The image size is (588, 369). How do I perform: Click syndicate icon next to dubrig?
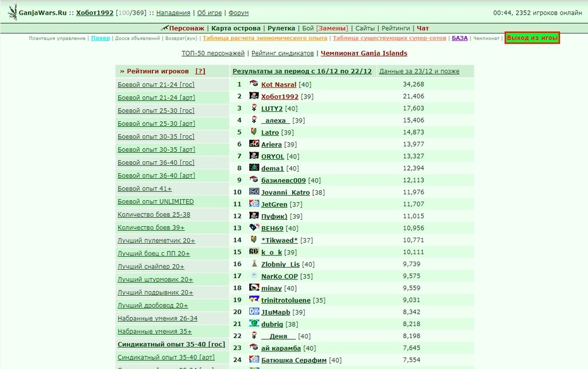pos(254,324)
